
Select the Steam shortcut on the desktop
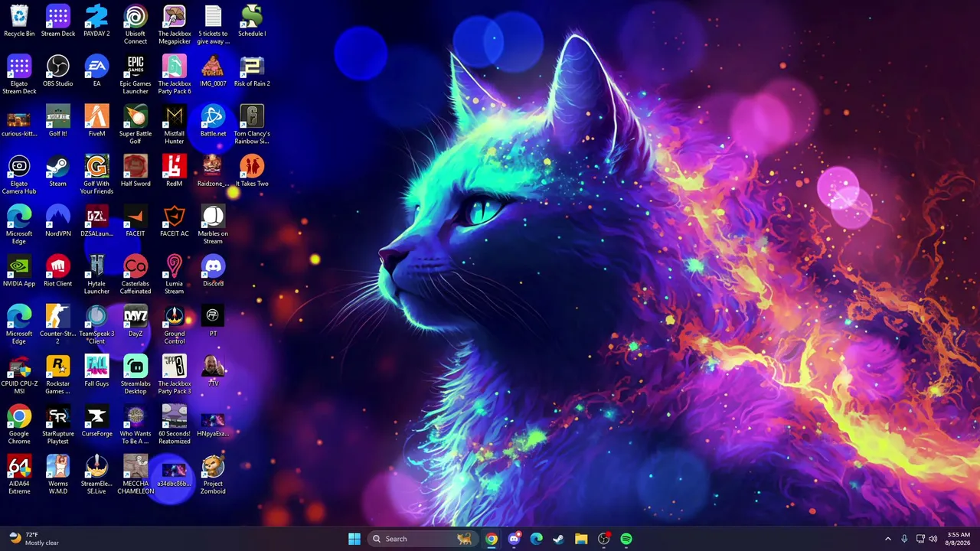tap(58, 171)
